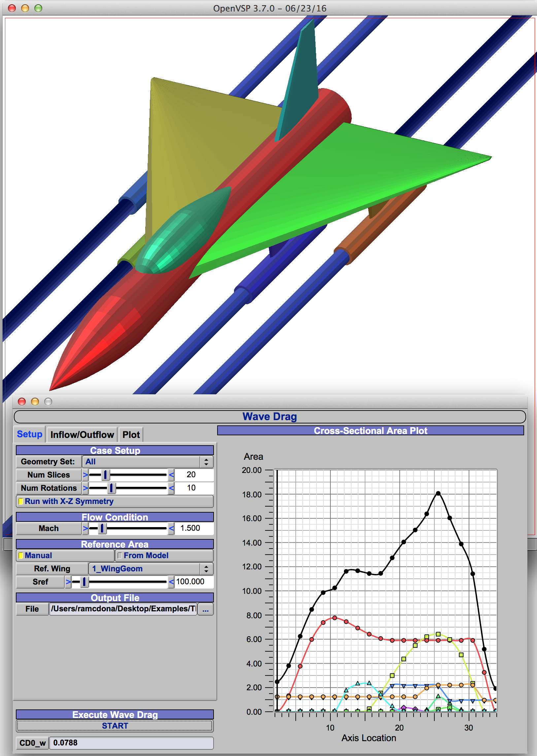Screen dimensions: 537x756
Task: Open the Plot tab
Action: [x=131, y=434]
